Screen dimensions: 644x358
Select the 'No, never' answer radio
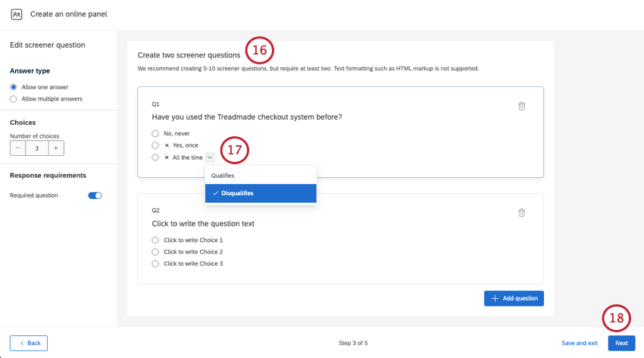(155, 133)
